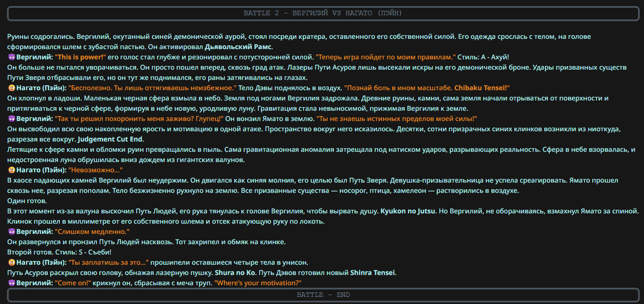Click the quote "Ты заплатишь за это..."
Image resolution: width=644 pixels, height=304 pixels.
click(108, 262)
